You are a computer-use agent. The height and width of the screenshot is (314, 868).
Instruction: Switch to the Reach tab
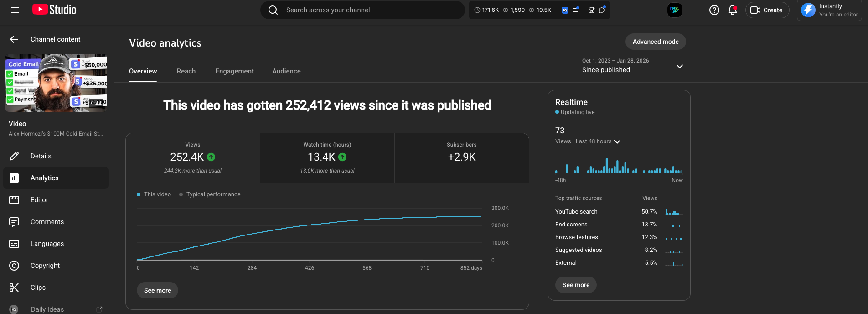tap(186, 71)
